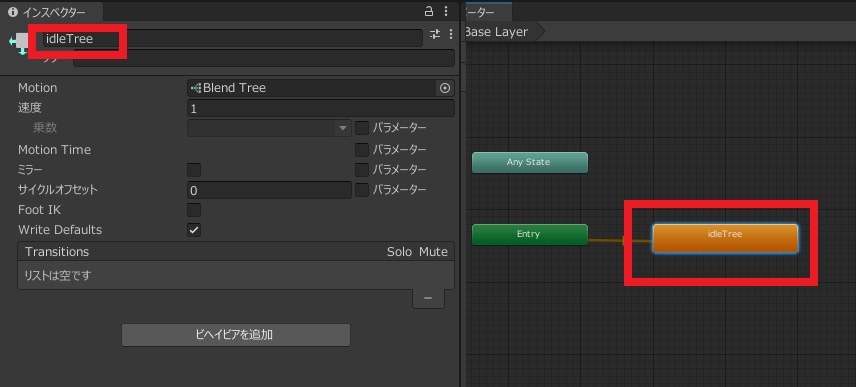856x387 pixels.
Task: Click the Inspector info icon
Action: (x=13, y=12)
